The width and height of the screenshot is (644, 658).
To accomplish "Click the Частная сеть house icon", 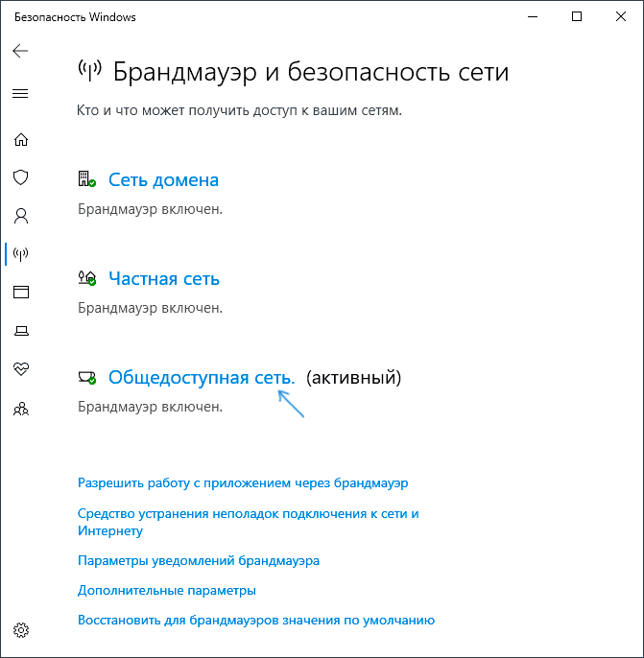I will click(87, 278).
